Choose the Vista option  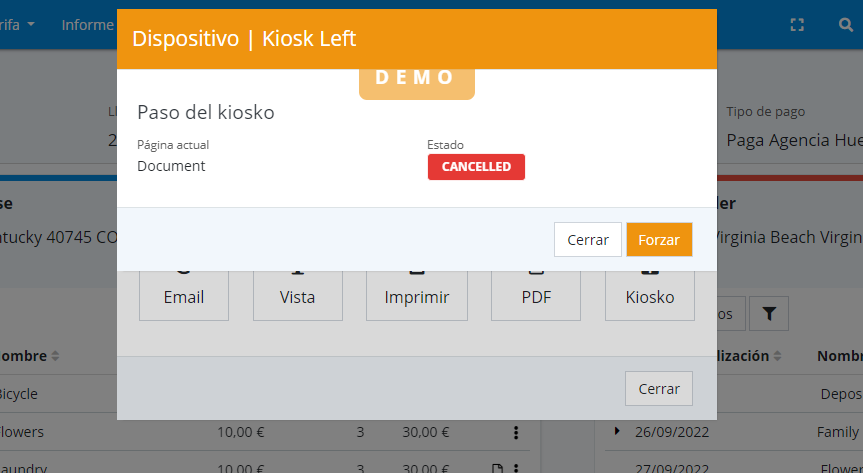[298, 297]
